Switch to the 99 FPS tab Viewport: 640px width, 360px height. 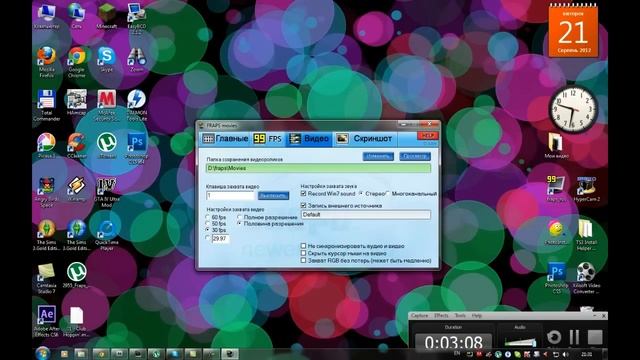pos(268,139)
